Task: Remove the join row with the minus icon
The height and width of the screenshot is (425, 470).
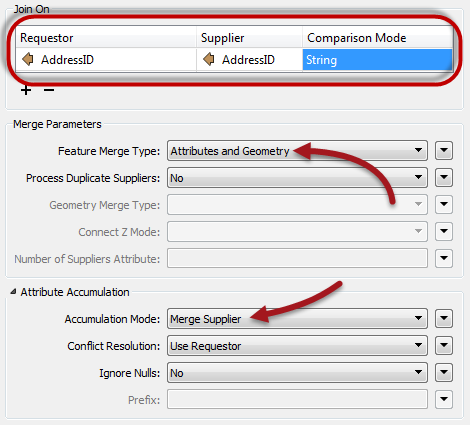Action: [x=49, y=90]
